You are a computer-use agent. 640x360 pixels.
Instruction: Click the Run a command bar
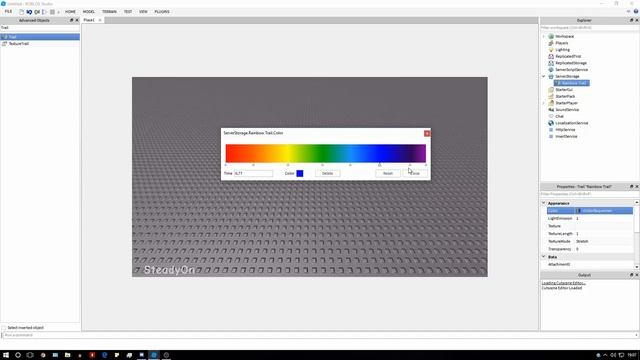(320, 335)
